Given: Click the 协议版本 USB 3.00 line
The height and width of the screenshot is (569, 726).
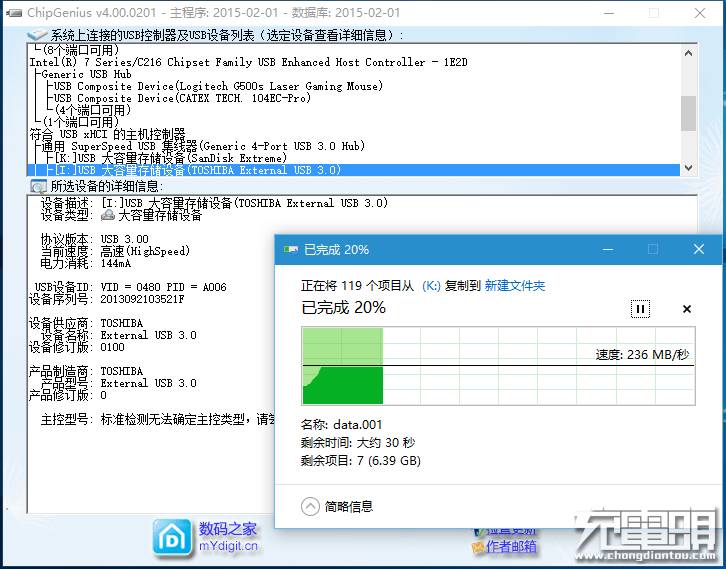Looking at the screenshot, I should 94,239.
